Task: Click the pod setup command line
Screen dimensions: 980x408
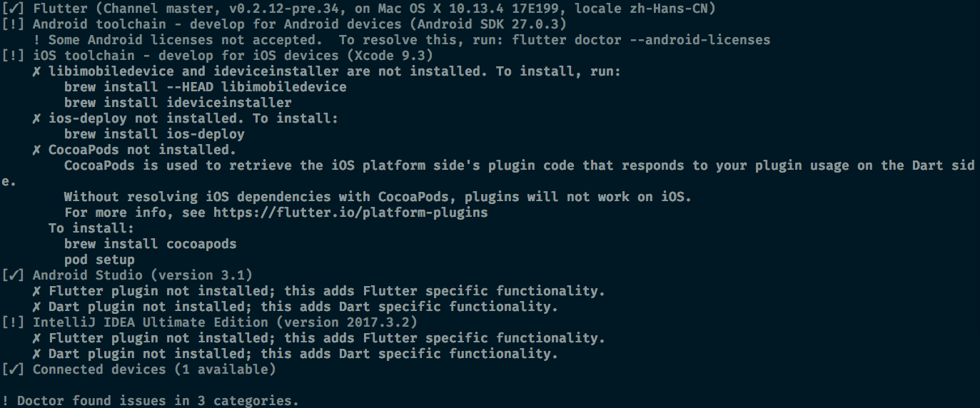Action: [99, 260]
